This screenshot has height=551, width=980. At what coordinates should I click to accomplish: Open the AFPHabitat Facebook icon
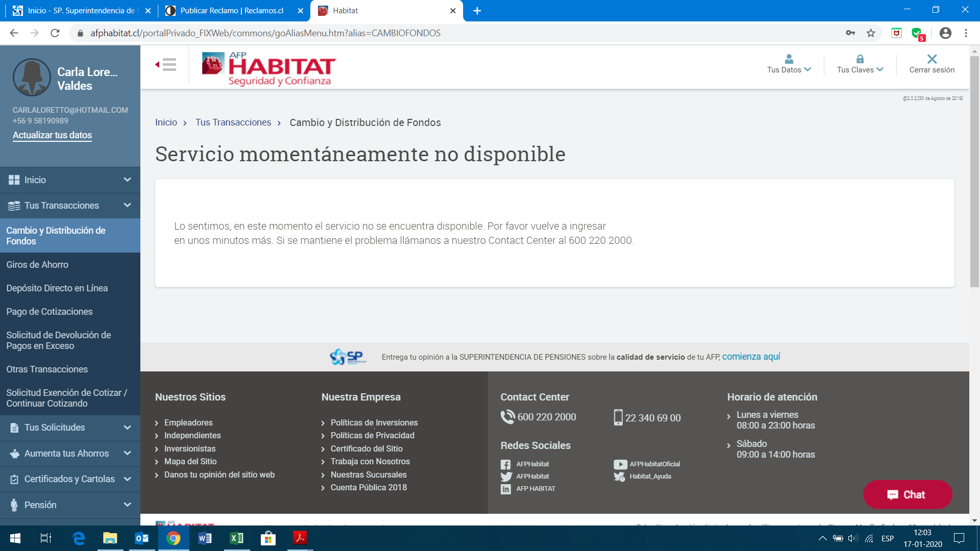(505, 464)
